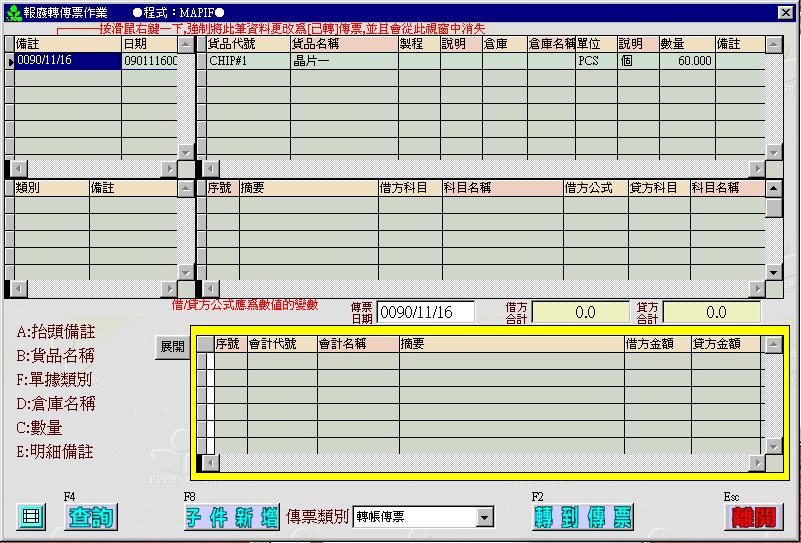The height and width of the screenshot is (543, 801).
Task: Click the 借方合計 total field
Action: click(x=580, y=313)
